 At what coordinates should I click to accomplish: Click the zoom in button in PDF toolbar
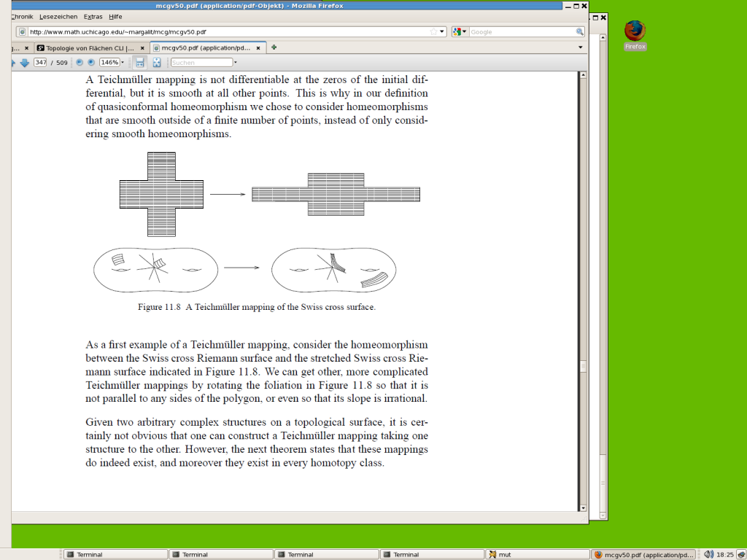[x=91, y=63]
